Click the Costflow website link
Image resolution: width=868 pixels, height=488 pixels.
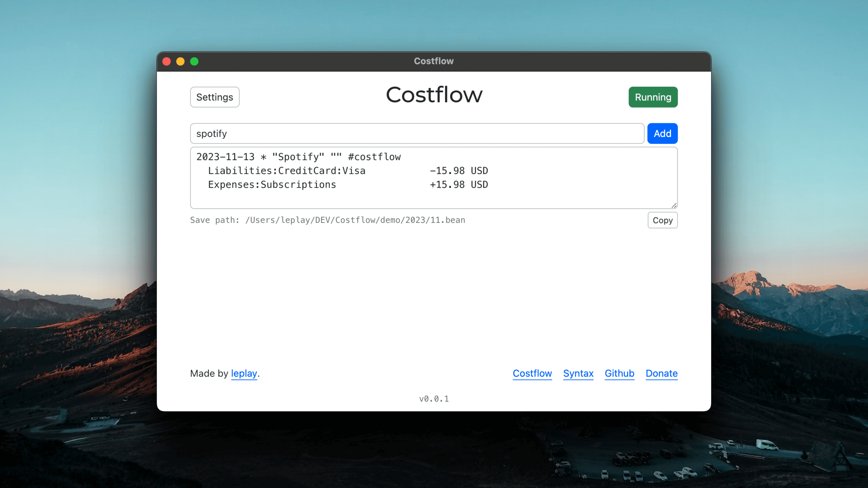click(x=532, y=373)
